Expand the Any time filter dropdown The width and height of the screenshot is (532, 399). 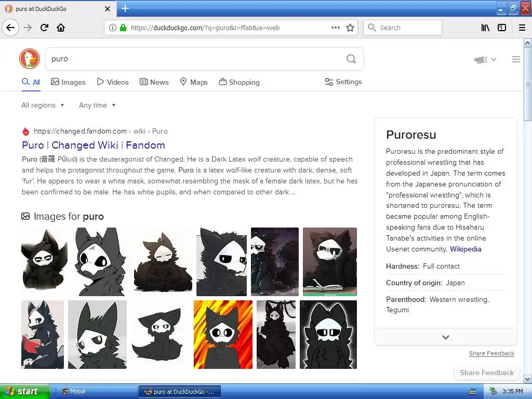[97, 105]
